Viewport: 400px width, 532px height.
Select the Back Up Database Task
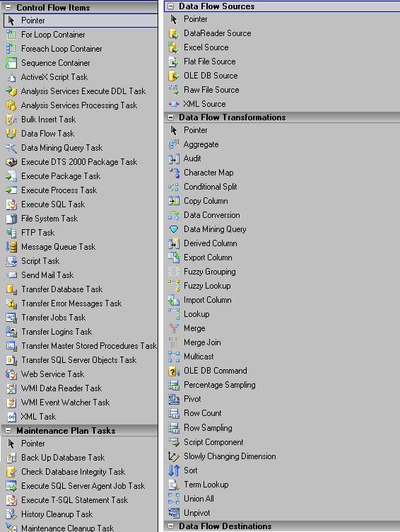point(80,458)
